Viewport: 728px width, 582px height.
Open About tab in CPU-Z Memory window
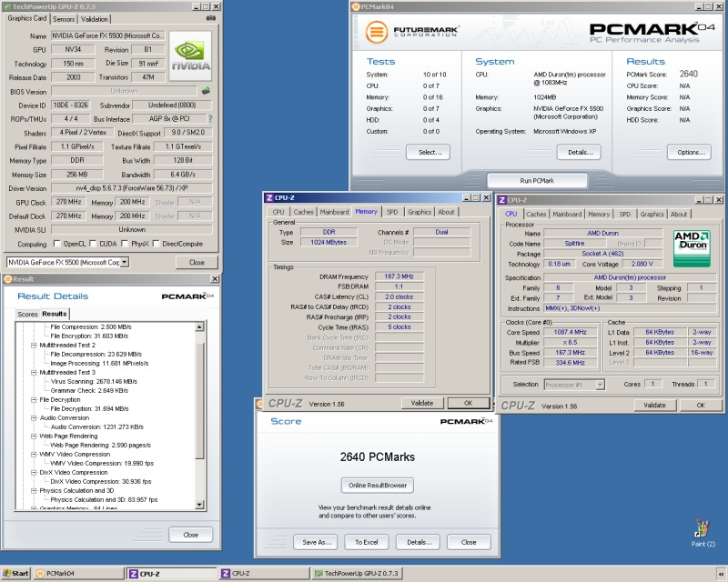(x=446, y=212)
